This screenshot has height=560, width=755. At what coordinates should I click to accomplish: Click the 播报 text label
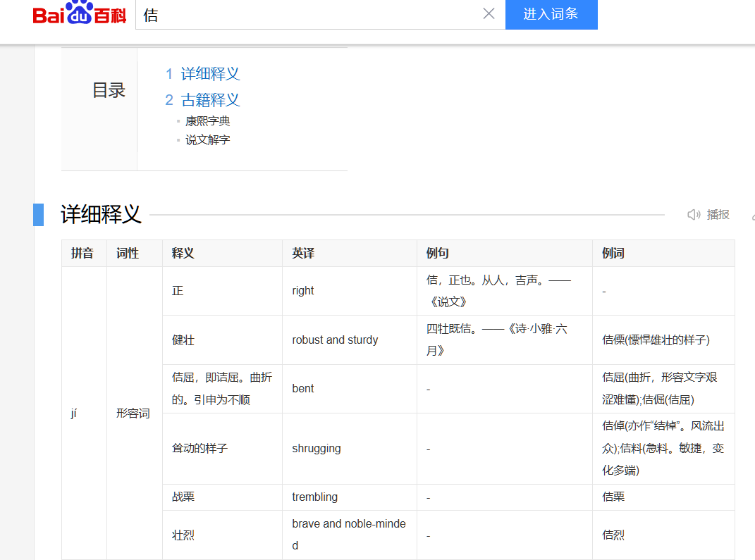point(718,215)
